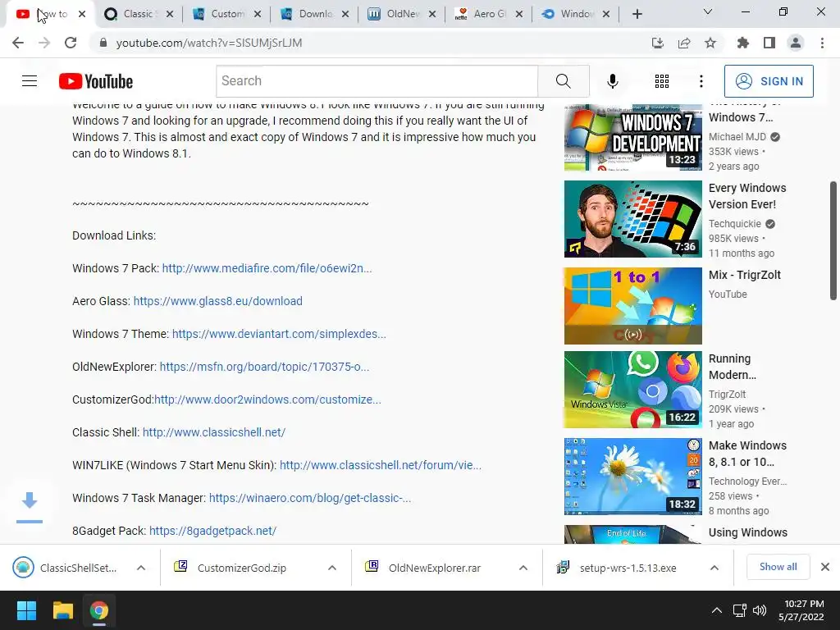840x630 pixels.
Task: Click the SIGN IN button
Action: [x=768, y=81]
